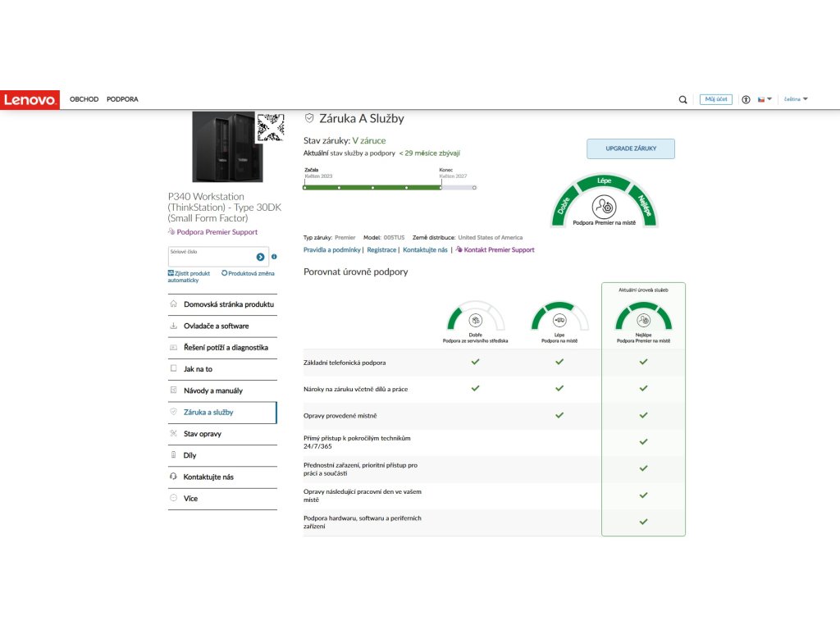This screenshot has height=630, width=840.
Task: Click the Lenovo logo
Action: tap(30, 99)
